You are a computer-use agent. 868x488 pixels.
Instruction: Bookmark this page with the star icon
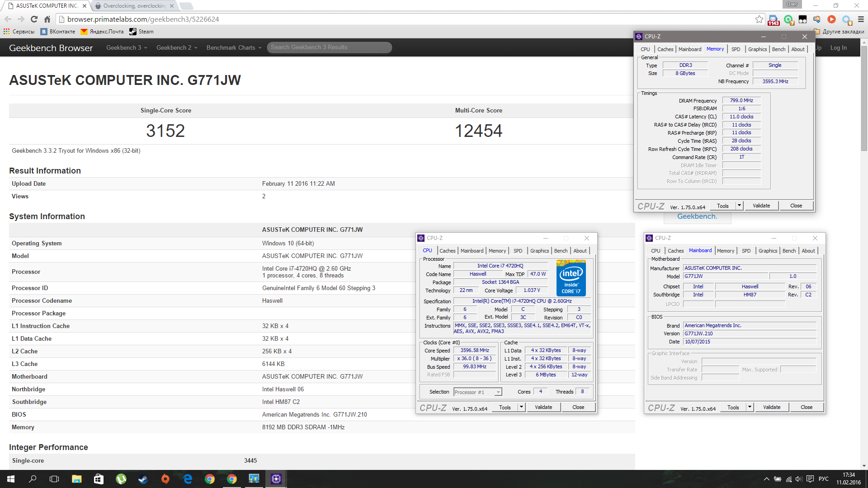(x=759, y=19)
